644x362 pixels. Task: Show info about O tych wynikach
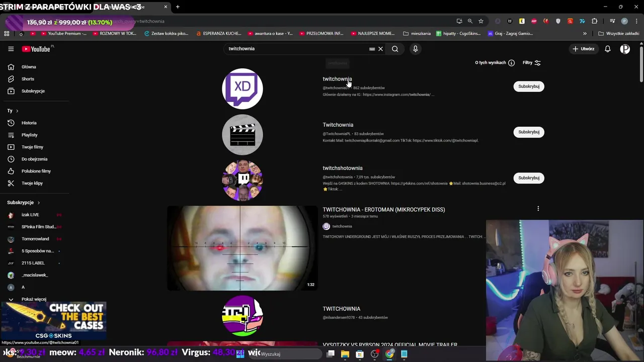pyautogui.click(x=511, y=63)
